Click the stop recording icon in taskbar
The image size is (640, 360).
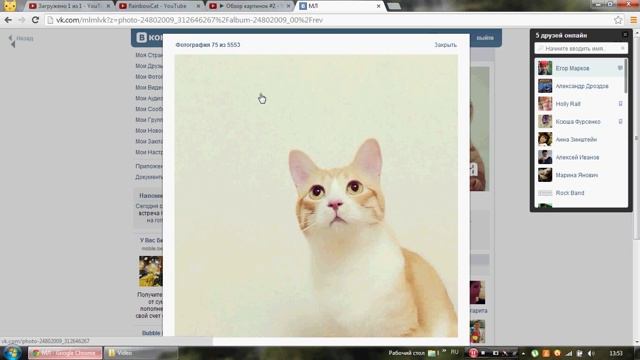(x=483, y=353)
